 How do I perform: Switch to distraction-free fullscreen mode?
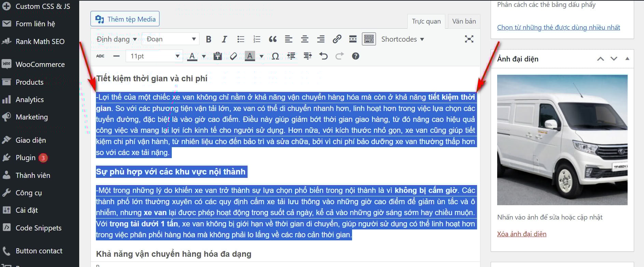tap(469, 39)
